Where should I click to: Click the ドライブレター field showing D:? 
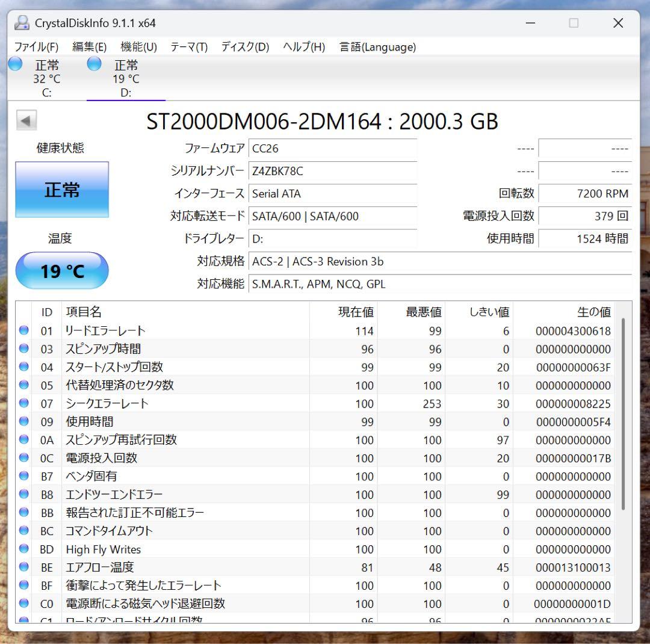[x=333, y=239]
